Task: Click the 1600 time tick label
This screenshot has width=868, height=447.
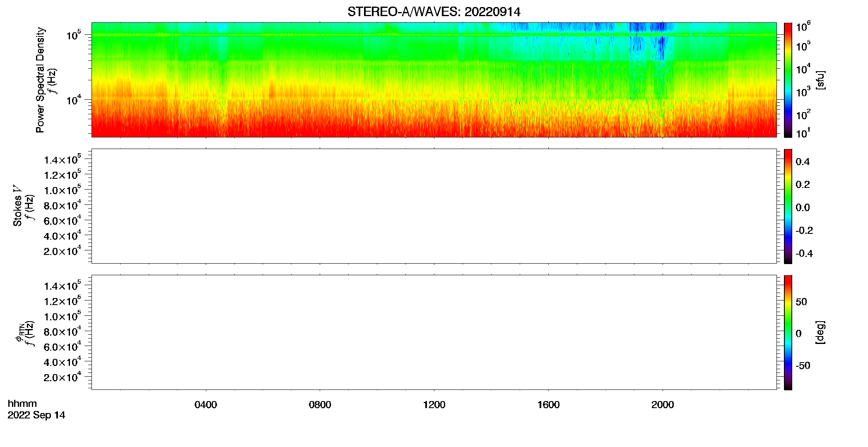Action: 548,405
